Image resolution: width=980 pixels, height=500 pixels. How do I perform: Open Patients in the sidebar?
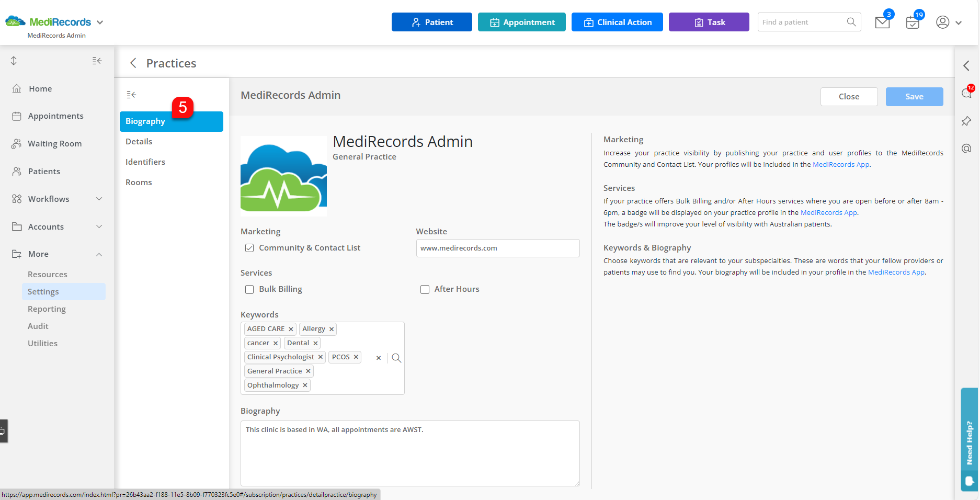click(x=44, y=172)
